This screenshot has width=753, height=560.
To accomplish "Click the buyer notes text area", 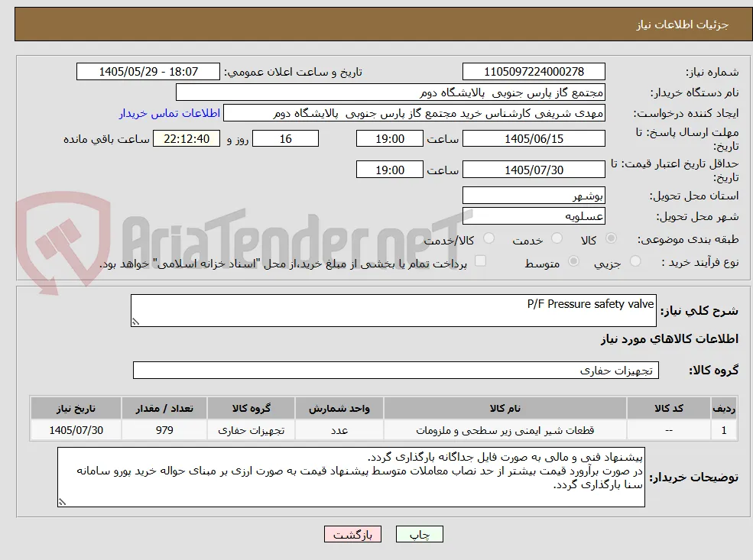I will (x=351, y=477).
